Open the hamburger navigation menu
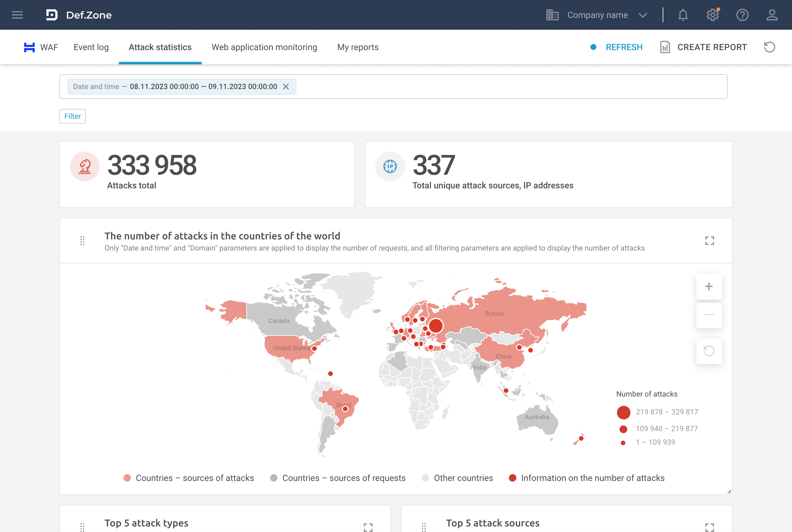The height and width of the screenshot is (532, 792). pos(17,15)
